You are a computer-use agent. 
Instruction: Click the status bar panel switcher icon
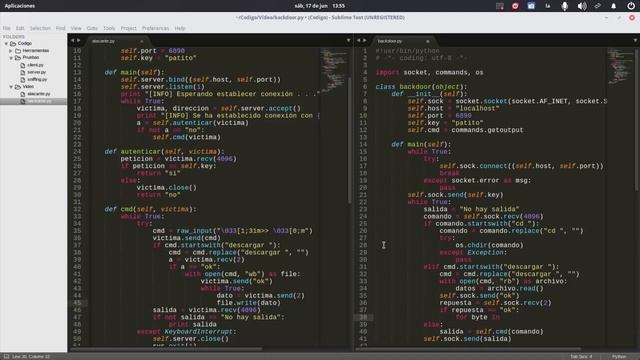point(6,357)
